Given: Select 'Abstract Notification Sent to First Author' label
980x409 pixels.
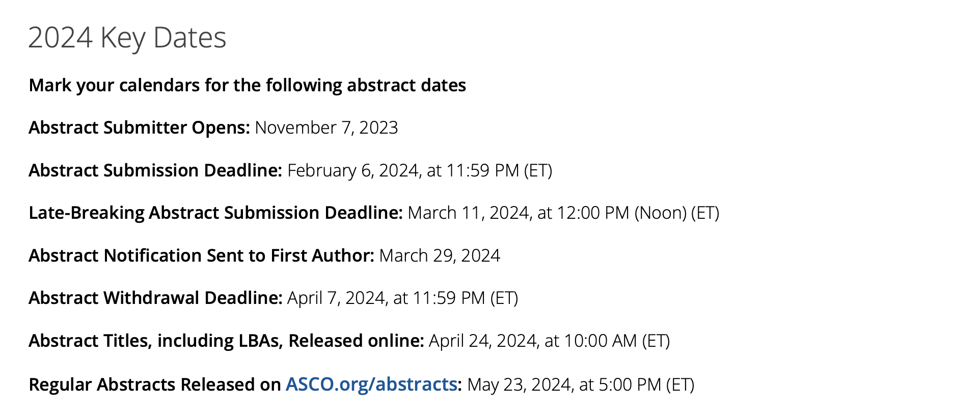Looking at the screenshot, I should [202, 255].
